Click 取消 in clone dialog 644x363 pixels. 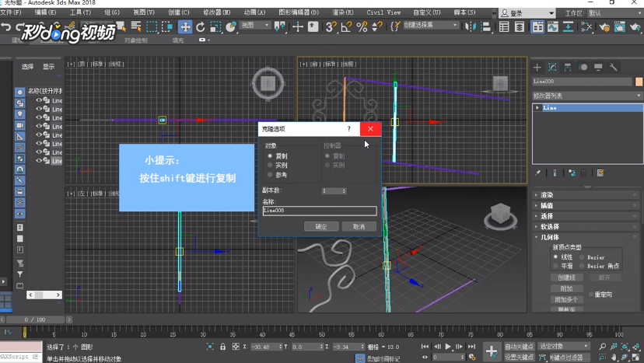[359, 227]
